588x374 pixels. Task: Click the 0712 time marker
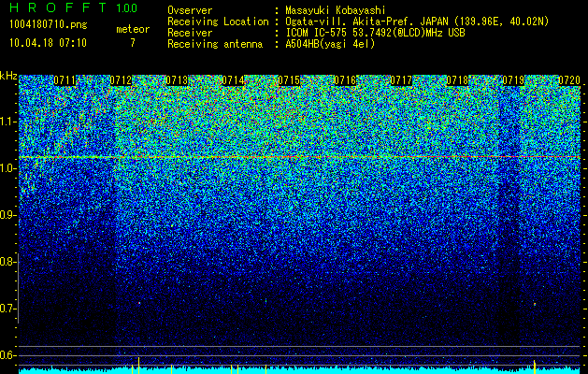[x=121, y=80]
